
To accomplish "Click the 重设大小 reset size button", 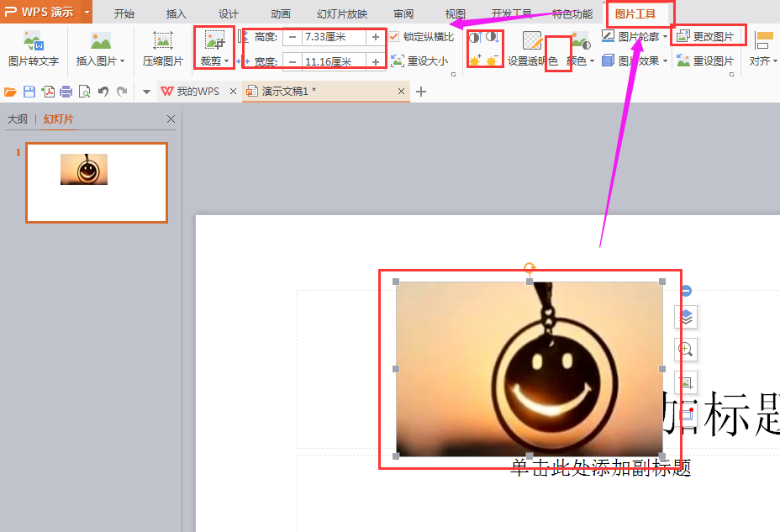I will coord(419,61).
